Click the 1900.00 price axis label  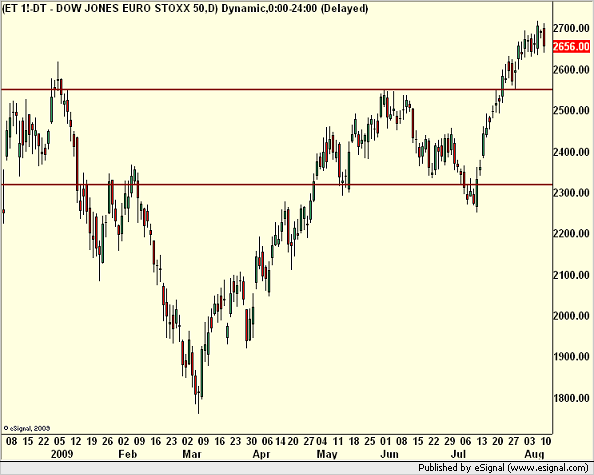571,356
